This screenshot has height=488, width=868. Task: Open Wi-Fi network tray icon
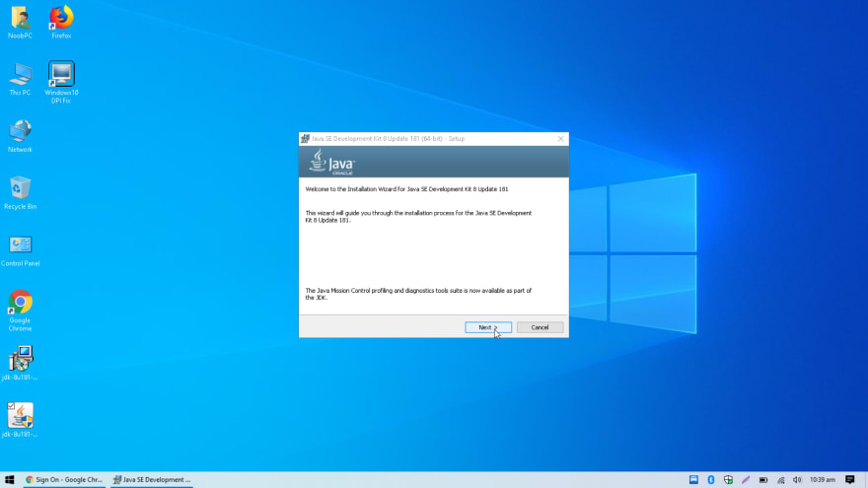780,480
